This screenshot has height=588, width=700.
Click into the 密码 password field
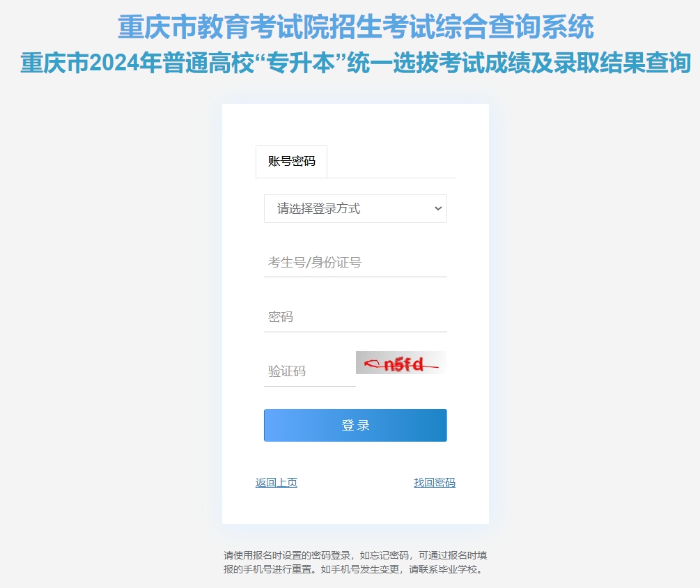tap(355, 317)
